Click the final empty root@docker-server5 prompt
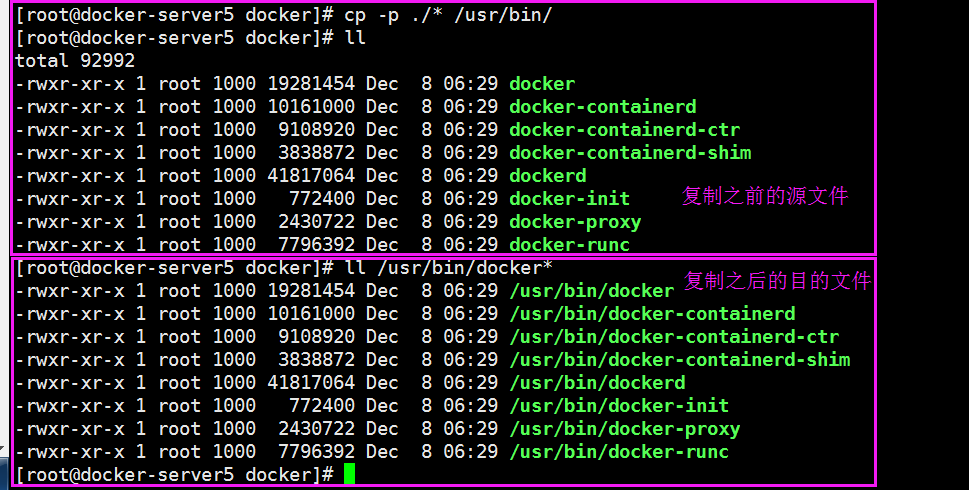This screenshot has height=490, width=969. (x=175, y=475)
